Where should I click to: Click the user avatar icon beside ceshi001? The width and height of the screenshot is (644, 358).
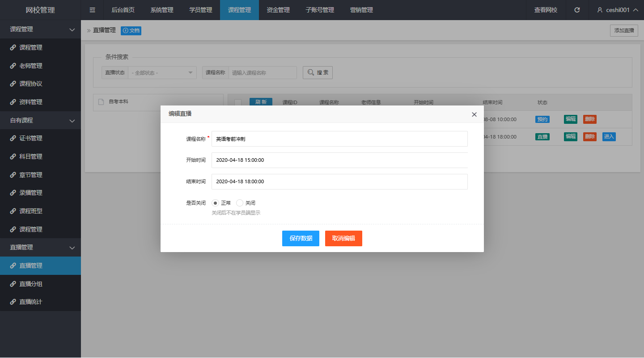point(600,10)
